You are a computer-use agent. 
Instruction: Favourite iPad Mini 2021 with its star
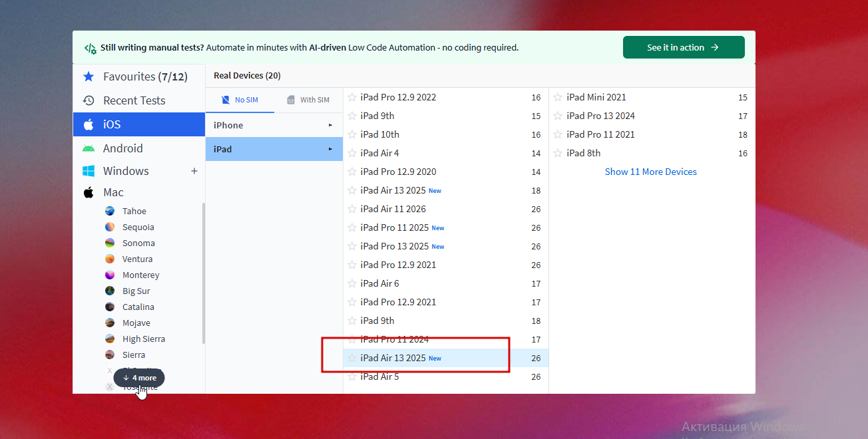pyautogui.click(x=558, y=97)
